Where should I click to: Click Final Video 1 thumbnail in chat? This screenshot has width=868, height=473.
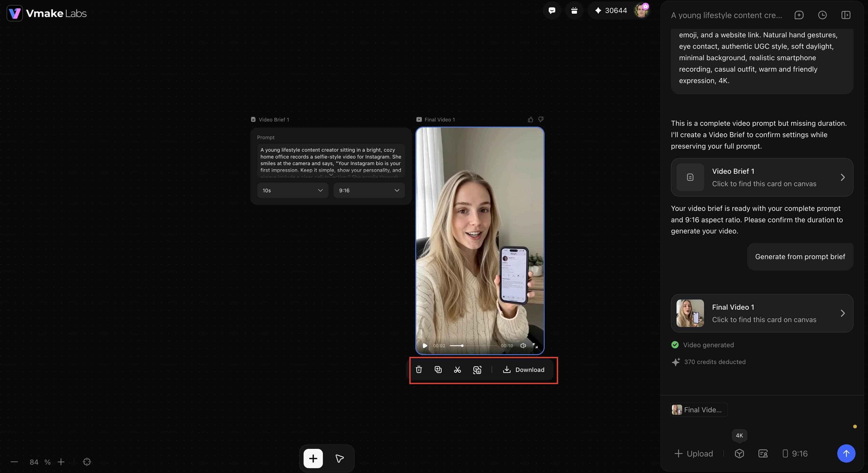pyautogui.click(x=690, y=313)
